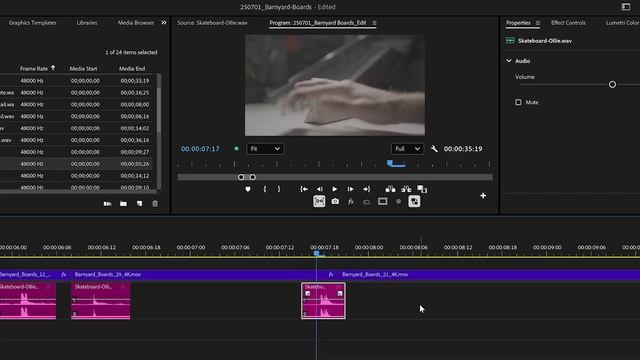Select the row ending 00;00;36;16
This screenshot has height=360, width=640.
pyautogui.click(x=76, y=140)
